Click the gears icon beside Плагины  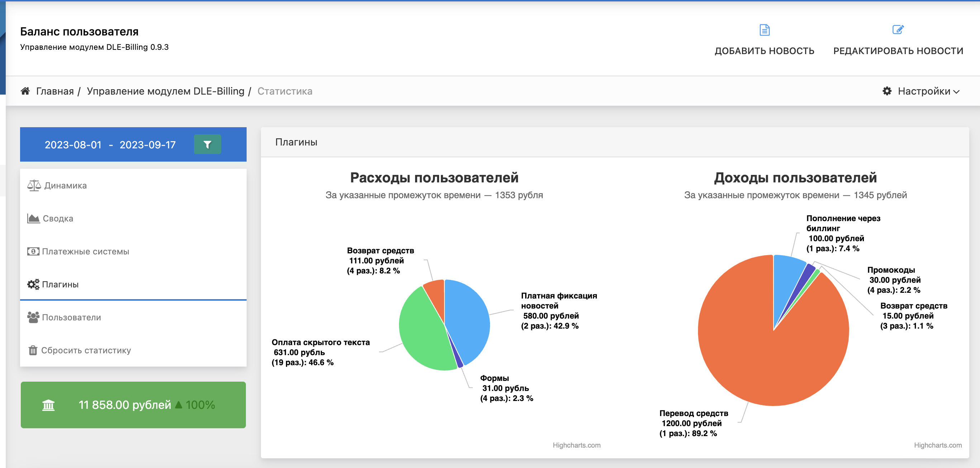click(x=33, y=285)
